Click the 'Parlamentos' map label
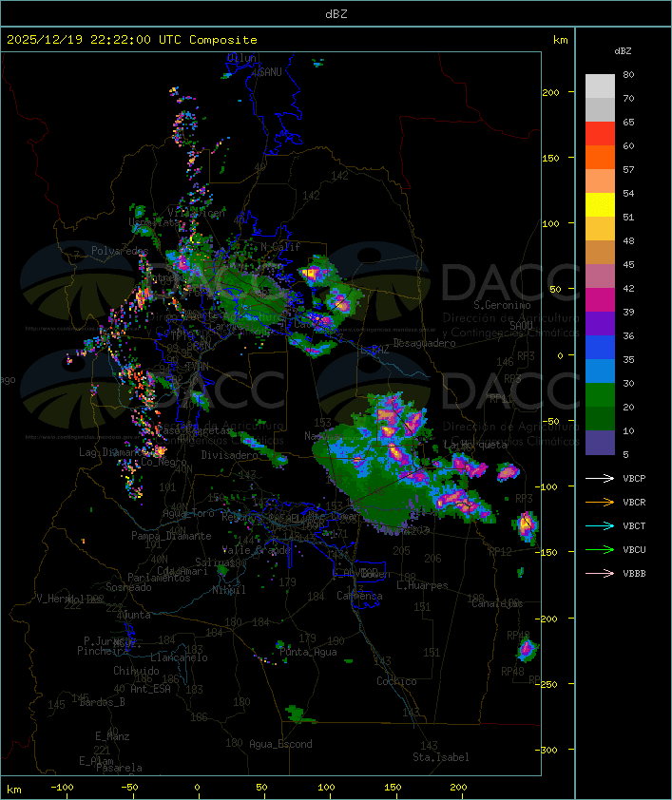Screen dimensions: 672x800 159,578
